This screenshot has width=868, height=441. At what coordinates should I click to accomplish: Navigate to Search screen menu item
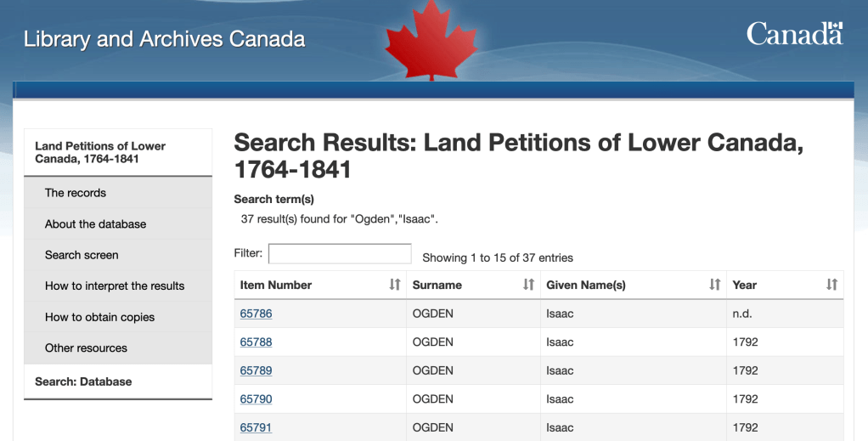[x=82, y=255]
